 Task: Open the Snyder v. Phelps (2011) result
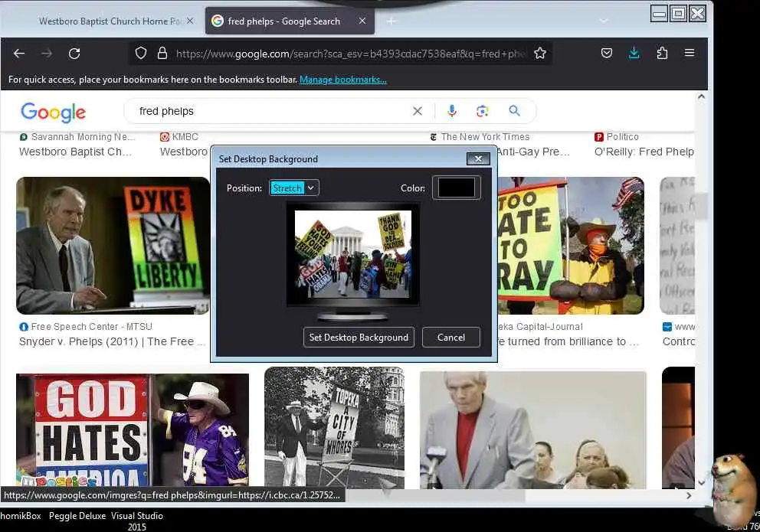tap(112, 341)
